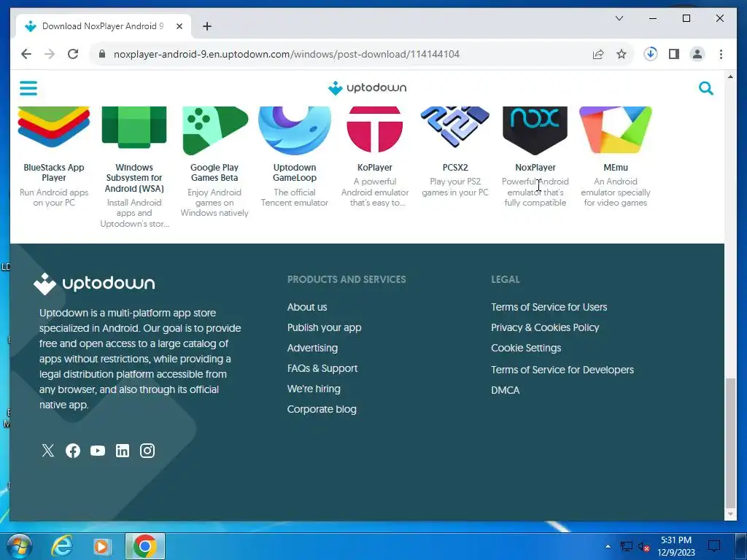747x560 pixels.
Task: Open the Windows Start menu
Action: [x=19, y=546]
